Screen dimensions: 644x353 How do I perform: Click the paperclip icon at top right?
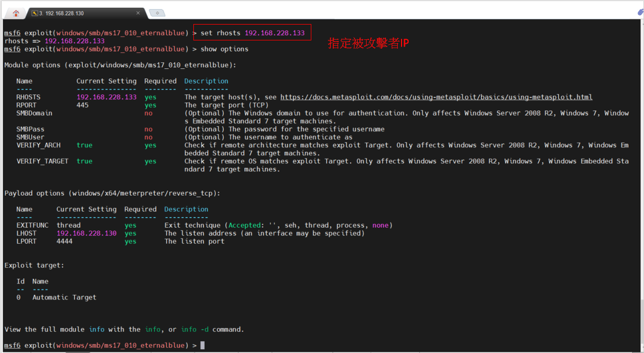640,13
